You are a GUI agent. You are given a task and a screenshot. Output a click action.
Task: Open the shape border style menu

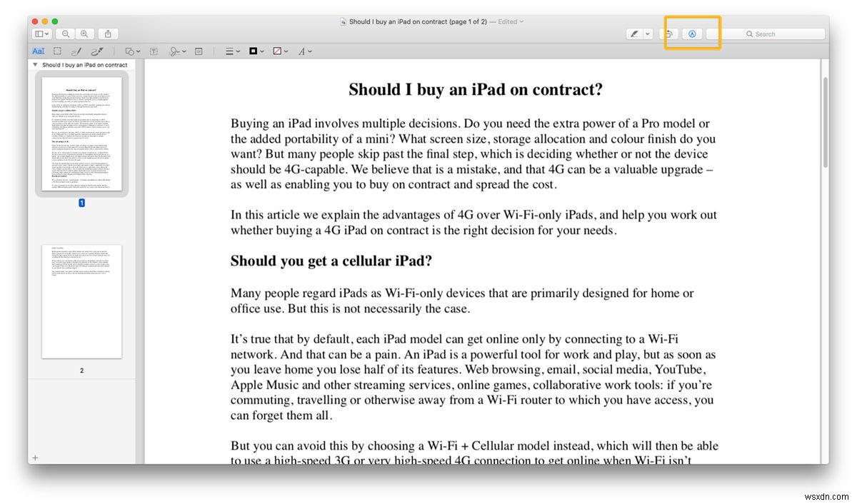[231, 51]
